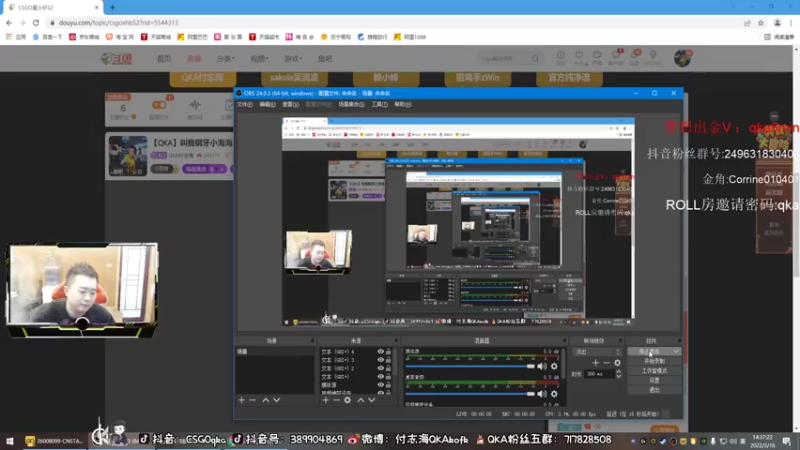Open second mixer channel settings gear

coord(554,394)
